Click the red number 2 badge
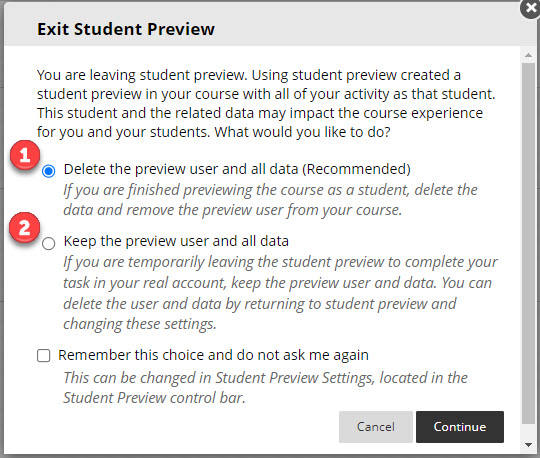This screenshot has width=540, height=458. click(24, 228)
